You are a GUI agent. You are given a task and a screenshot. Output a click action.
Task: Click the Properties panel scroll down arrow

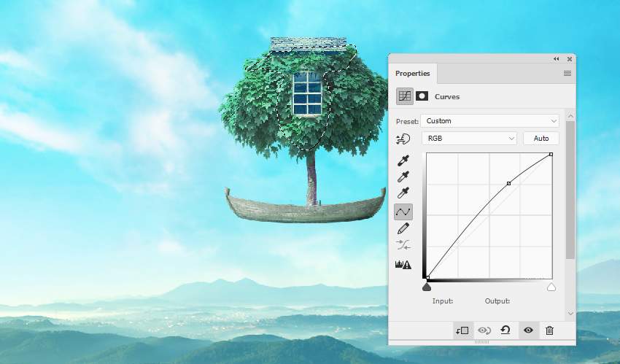point(570,314)
